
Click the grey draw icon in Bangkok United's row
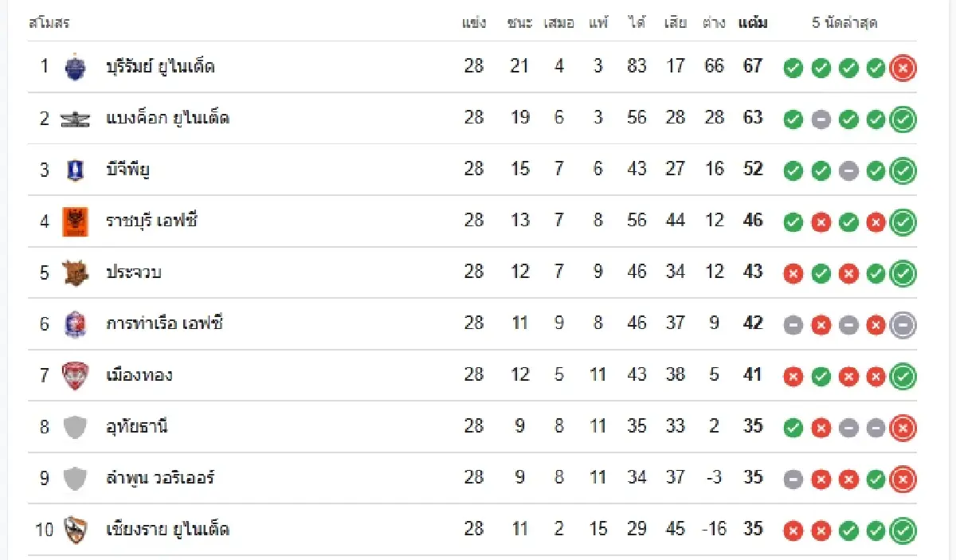821,120
